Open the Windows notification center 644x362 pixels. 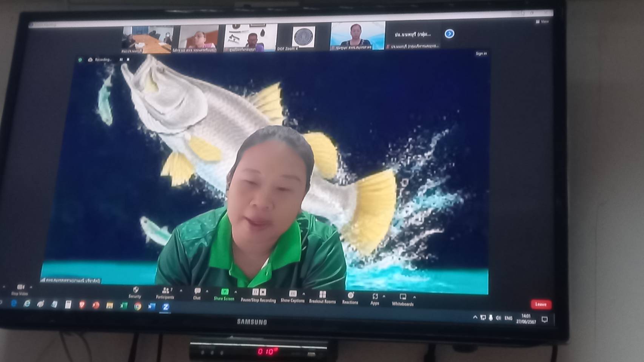click(544, 319)
